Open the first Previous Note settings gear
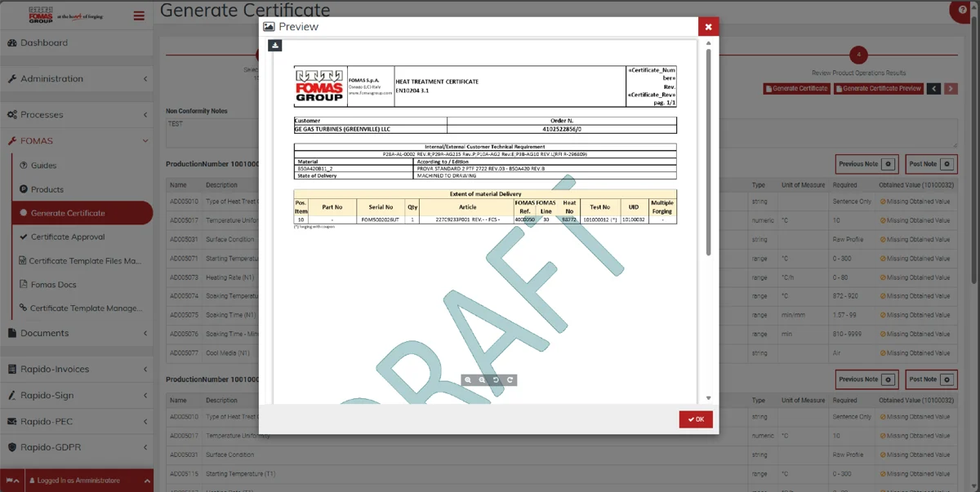This screenshot has height=492, width=980. [889, 164]
